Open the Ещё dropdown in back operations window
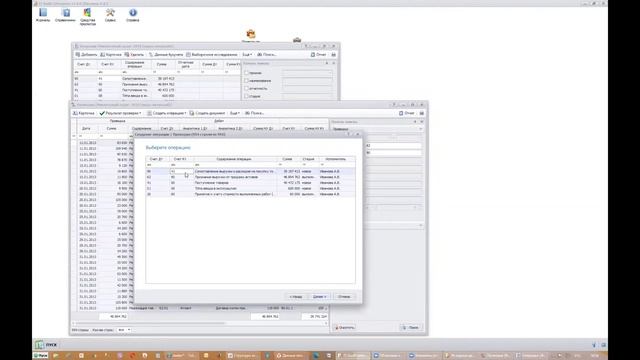The width and height of the screenshot is (640, 360). tap(247, 54)
